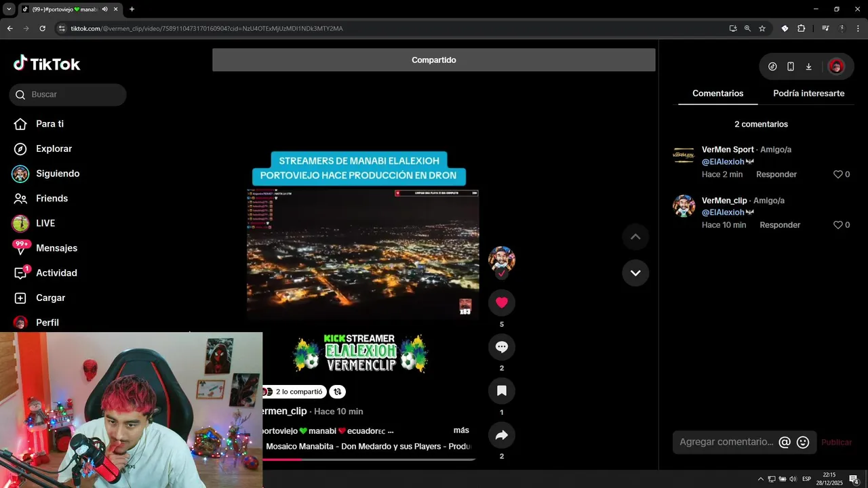
Task: Click the Publicar button
Action: point(836,442)
